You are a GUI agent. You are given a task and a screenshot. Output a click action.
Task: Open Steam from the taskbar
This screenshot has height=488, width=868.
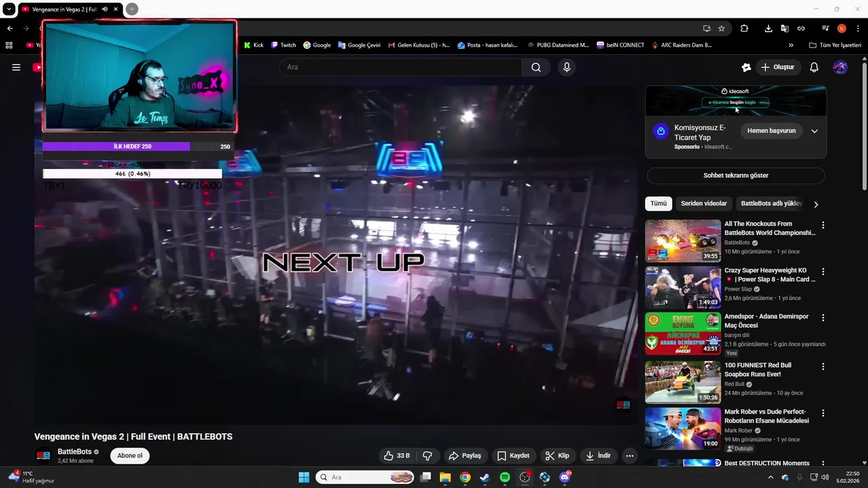pos(485,477)
